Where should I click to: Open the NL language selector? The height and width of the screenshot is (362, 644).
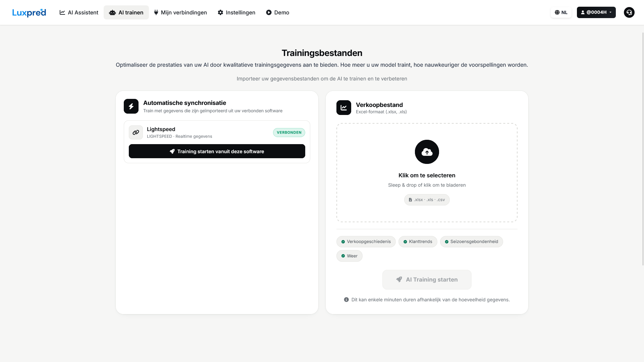561,12
